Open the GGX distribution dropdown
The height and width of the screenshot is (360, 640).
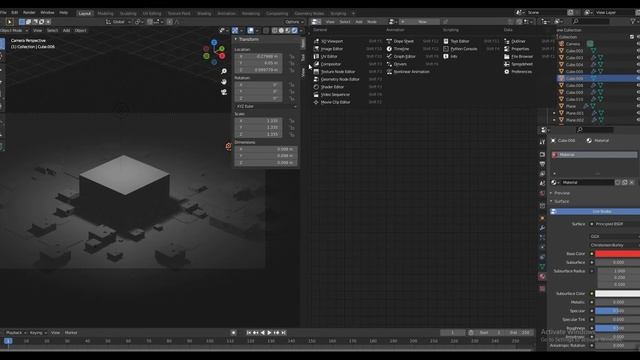coord(614,236)
